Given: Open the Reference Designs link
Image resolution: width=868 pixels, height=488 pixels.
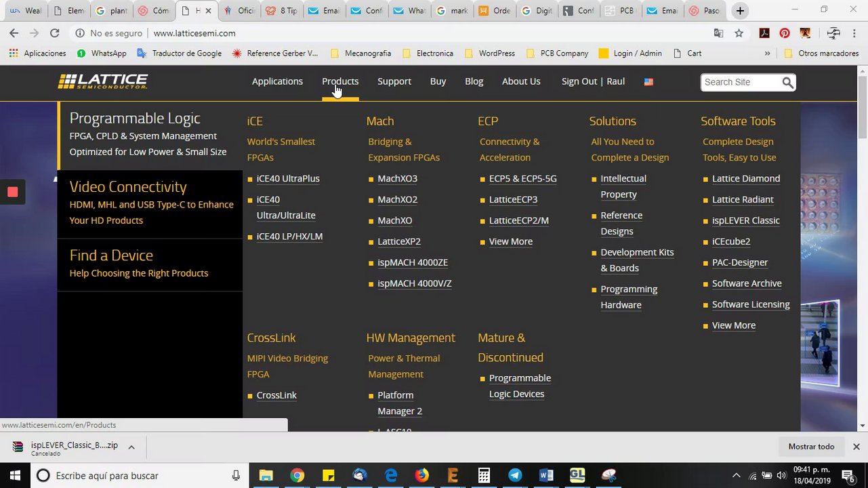Looking at the screenshot, I should (621, 223).
